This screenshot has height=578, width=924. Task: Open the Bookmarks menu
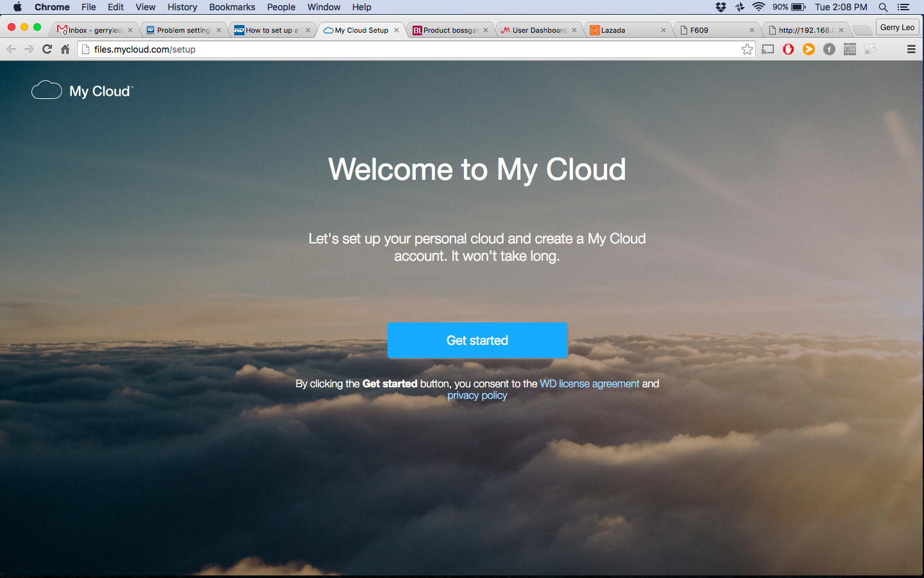(232, 7)
